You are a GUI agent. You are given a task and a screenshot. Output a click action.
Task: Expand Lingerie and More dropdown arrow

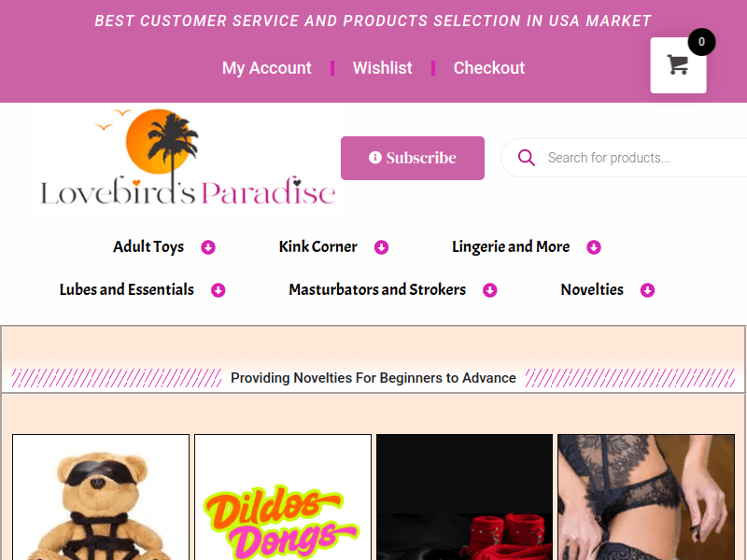point(594,247)
